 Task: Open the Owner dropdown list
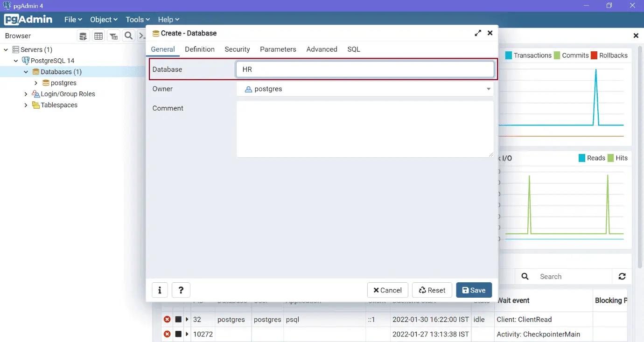tap(488, 89)
